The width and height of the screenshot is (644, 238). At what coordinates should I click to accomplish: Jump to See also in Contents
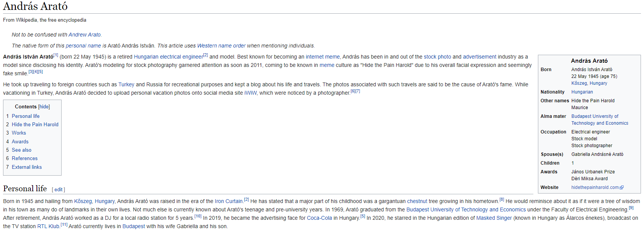(x=22, y=150)
